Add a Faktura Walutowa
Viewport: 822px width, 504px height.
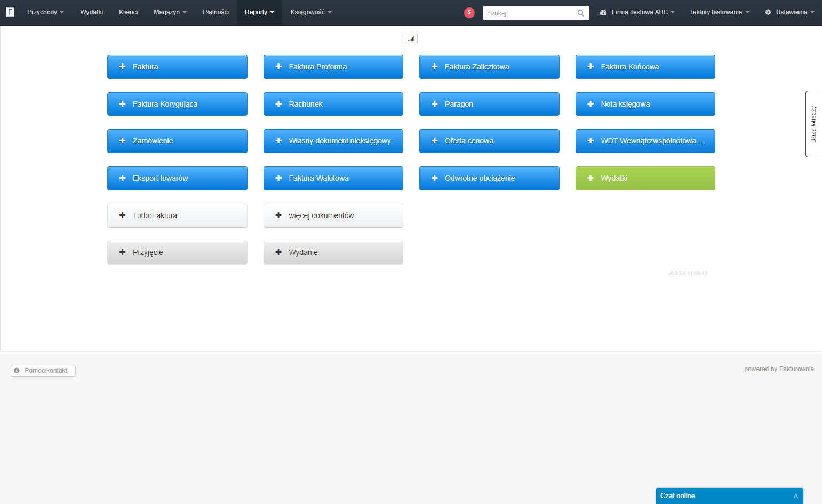(x=333, y=178)
